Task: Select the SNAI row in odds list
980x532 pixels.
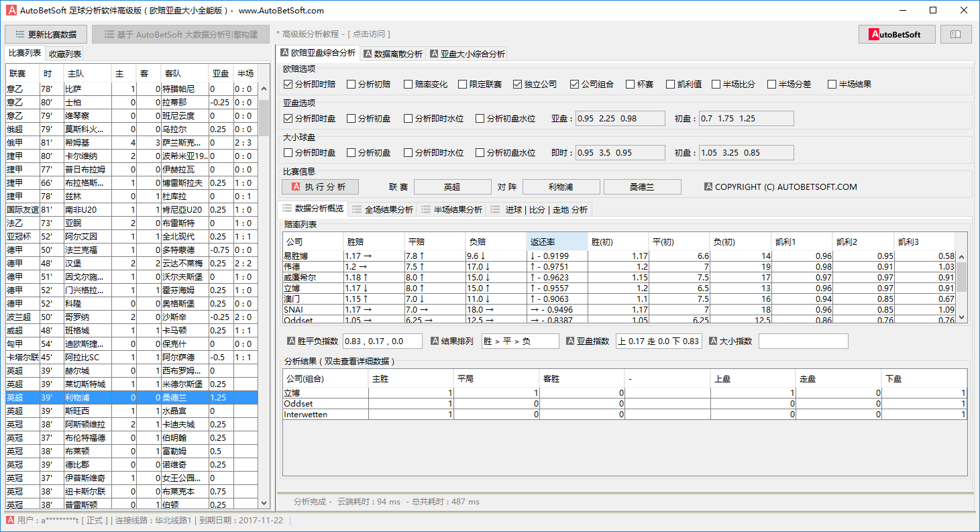Action: coord(618,310)
